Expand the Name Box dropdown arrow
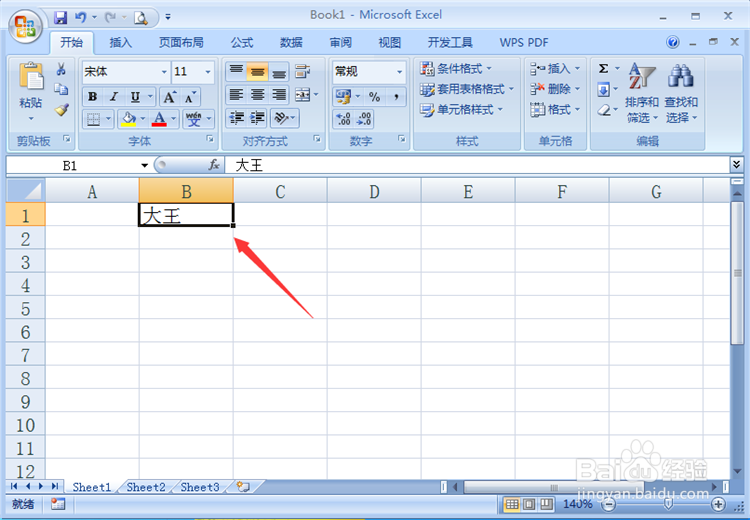Image resolution: width=750 pixels, height=520 pixels. pyautogui.click(x=144, y=166)
